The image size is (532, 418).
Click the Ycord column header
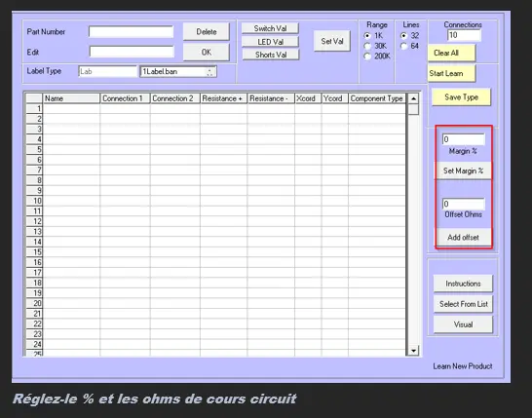pos(335,98)
